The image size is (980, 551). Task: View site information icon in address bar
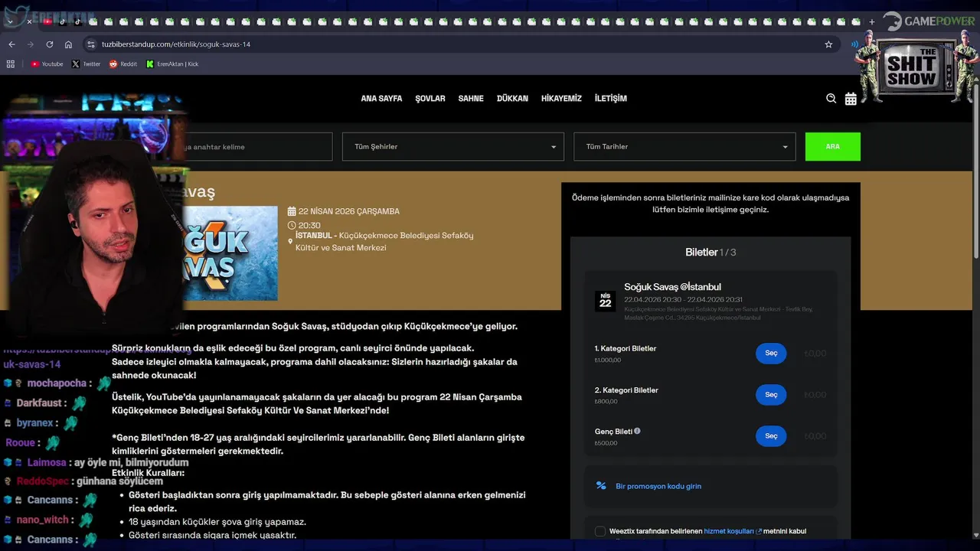[x=92, y=44]
